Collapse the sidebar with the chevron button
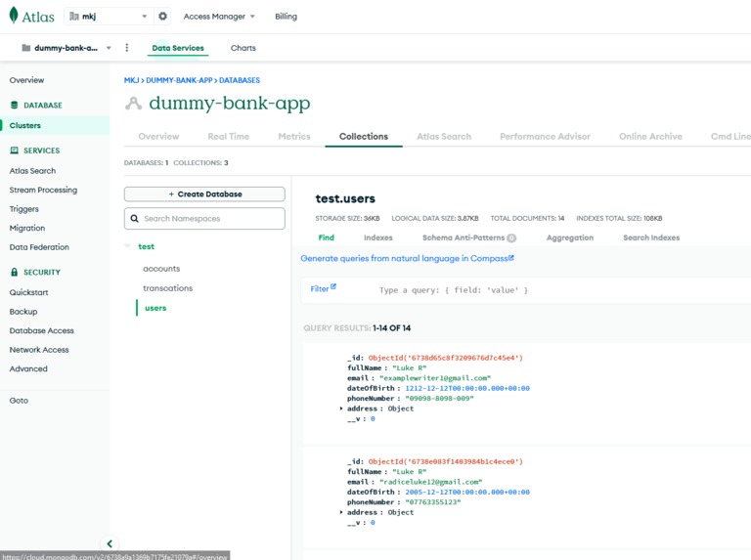 click(x=110, y=543)
